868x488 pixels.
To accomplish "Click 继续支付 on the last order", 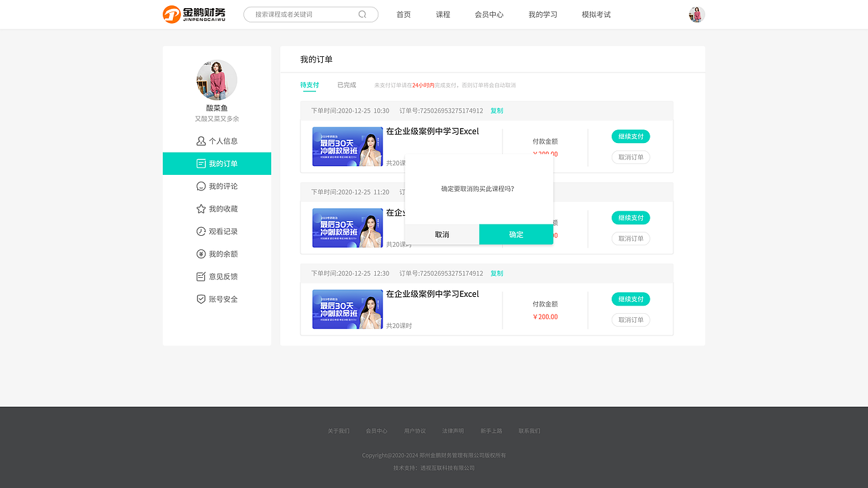I will [630, 299].
